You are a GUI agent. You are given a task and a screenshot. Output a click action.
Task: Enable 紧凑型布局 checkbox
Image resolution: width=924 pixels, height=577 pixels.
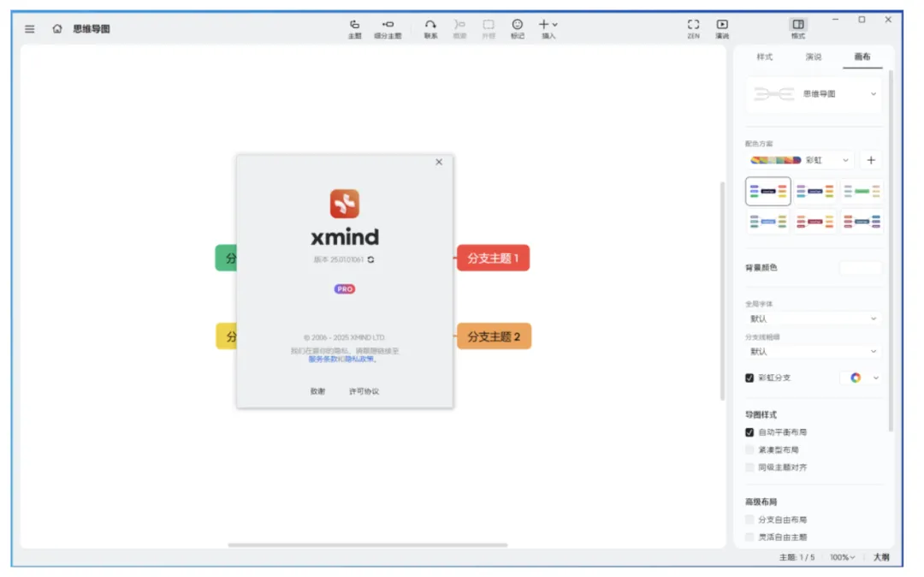pyautogui.click(x=749, y=450)
